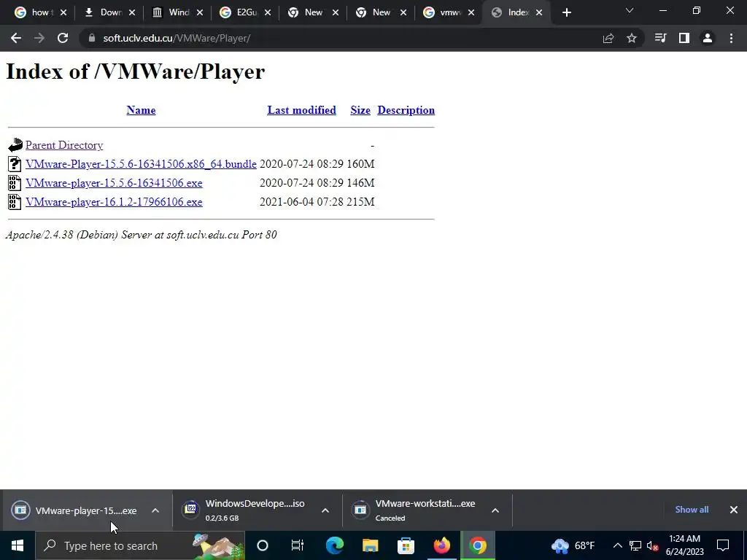
Task: Open Firefox from taskbar
Action: pyautogui.click(x=441, y=545)
